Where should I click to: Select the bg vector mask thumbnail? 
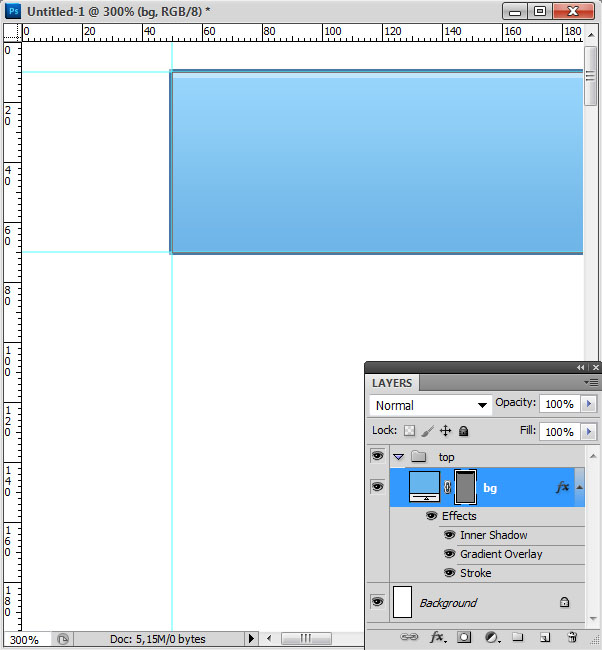(465, 487)
